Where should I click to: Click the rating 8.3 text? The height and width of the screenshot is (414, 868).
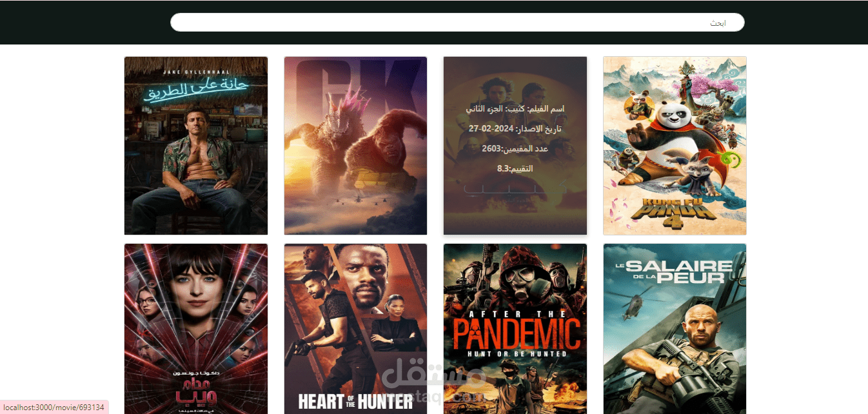[515, 169]
